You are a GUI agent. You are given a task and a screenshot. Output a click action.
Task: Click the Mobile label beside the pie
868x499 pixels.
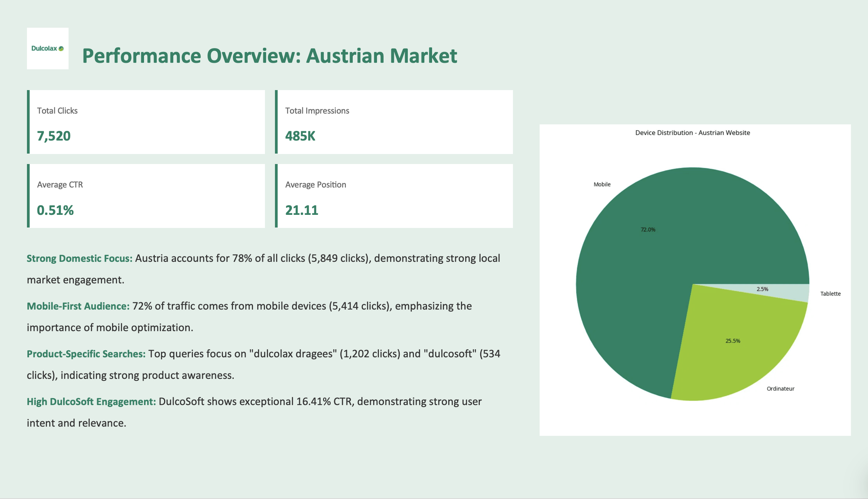coord(602,184)
